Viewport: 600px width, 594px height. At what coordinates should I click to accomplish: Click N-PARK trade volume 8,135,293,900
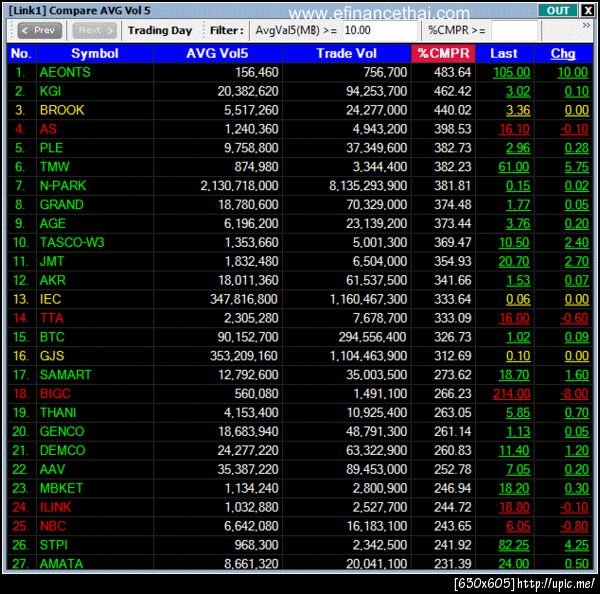point(368,186)
